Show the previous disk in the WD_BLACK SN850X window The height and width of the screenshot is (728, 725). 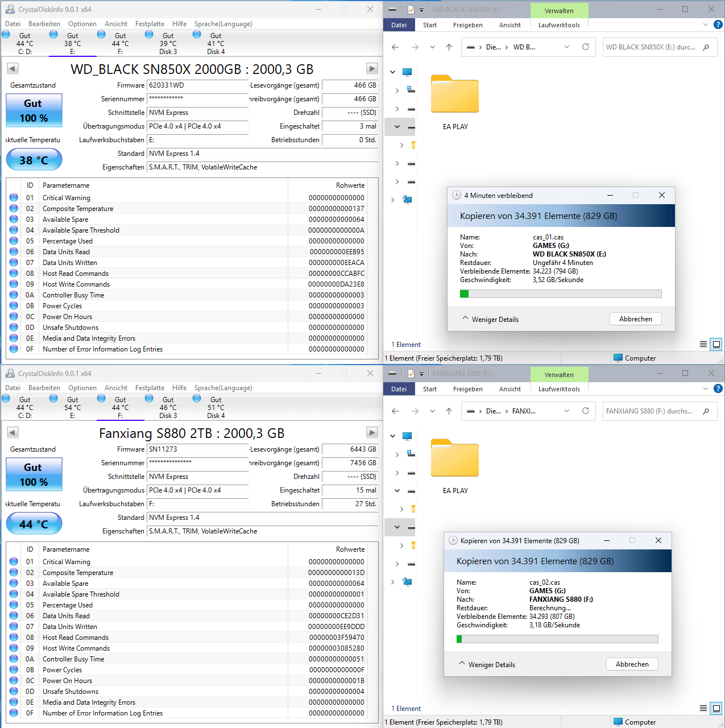[x=13, y=68]
